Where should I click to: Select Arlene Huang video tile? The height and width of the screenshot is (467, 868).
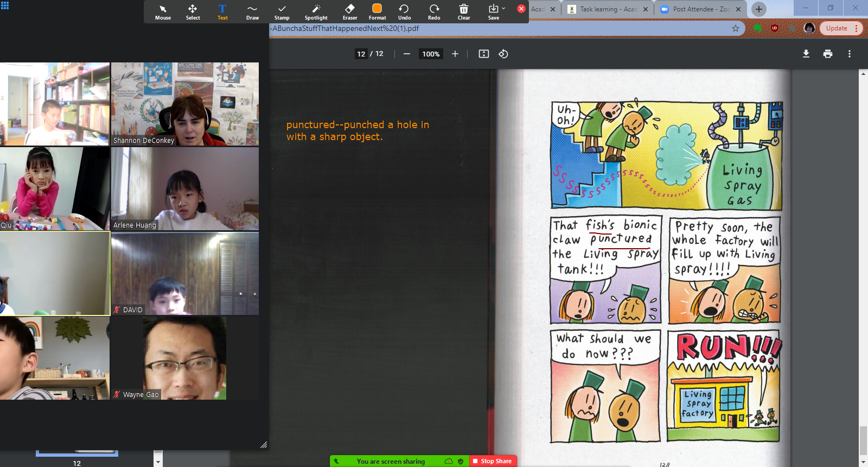[x=185, y=188]
